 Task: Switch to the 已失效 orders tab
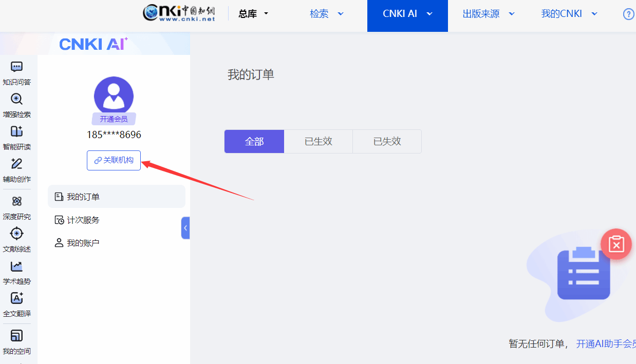387,142
